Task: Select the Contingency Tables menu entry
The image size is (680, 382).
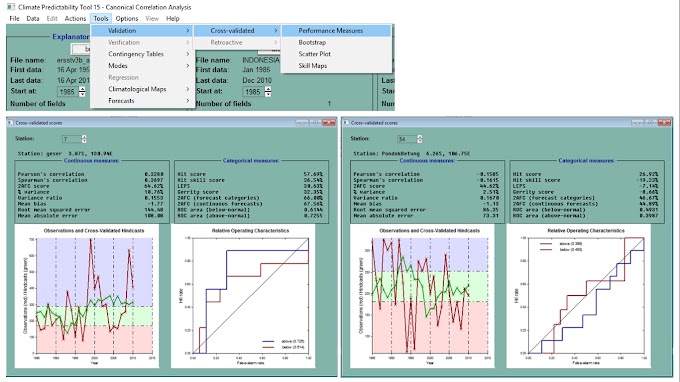Action: point(142,54)
